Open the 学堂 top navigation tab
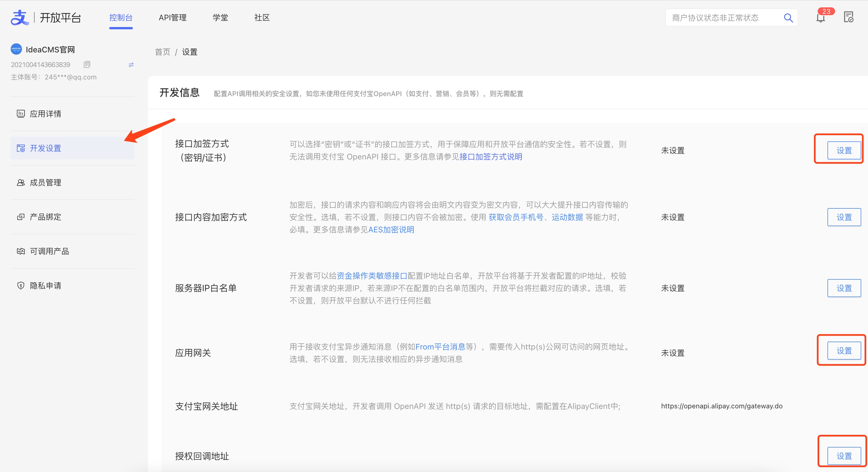This screenshot has width=868, height=472. [220, 17]
